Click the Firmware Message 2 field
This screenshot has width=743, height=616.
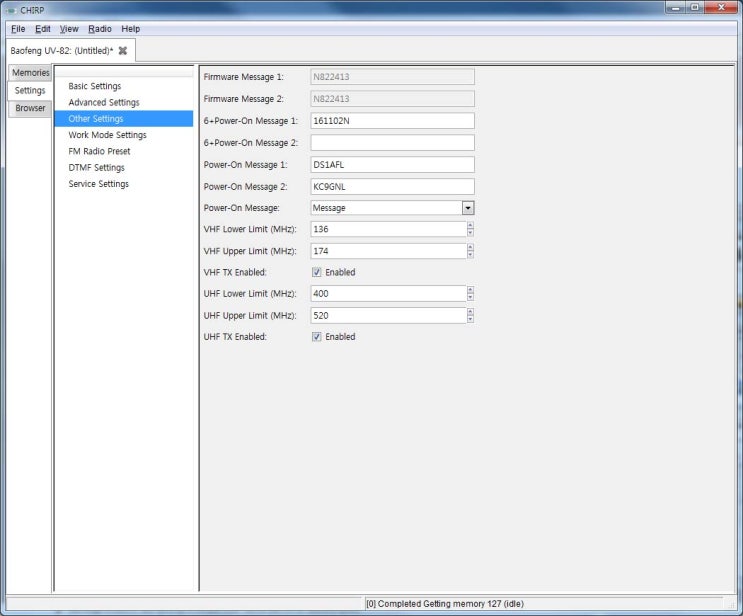click(392, 99)
